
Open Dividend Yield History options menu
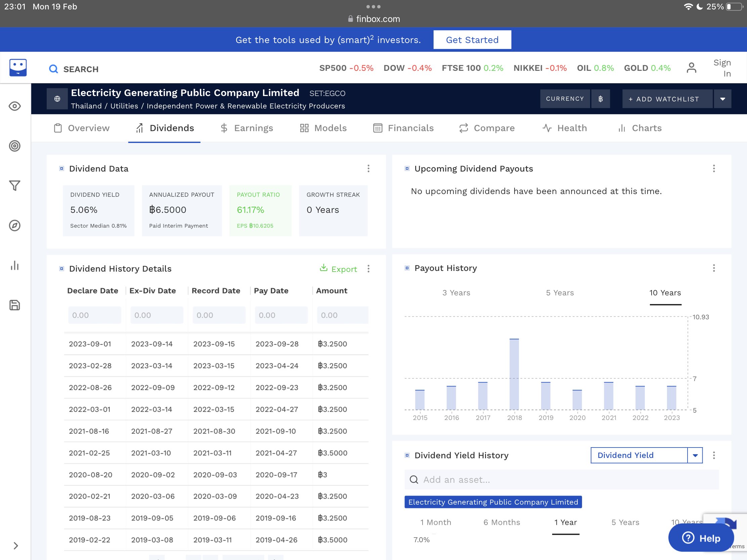[714, 455]
